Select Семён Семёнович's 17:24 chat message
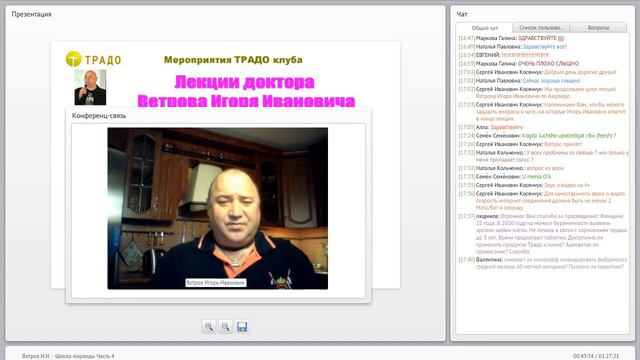Image resolution: width=640 pixels, height=360 pixels. pos(537,136)
